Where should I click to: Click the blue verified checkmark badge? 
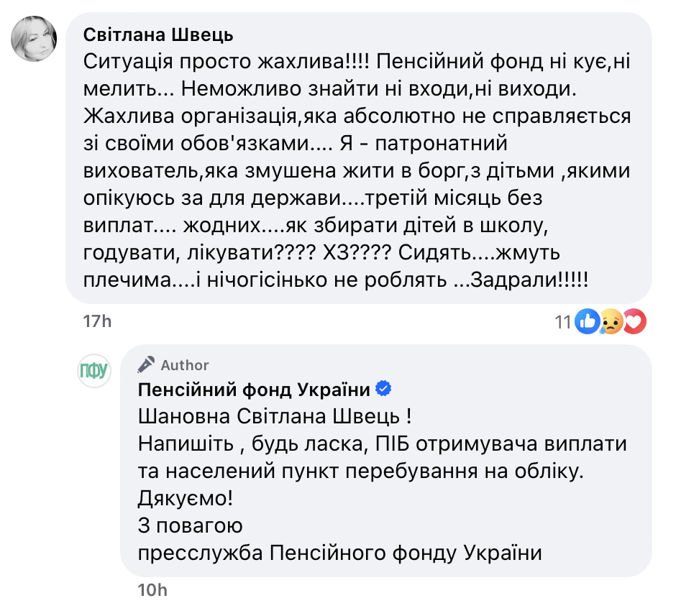coord(385,390)
